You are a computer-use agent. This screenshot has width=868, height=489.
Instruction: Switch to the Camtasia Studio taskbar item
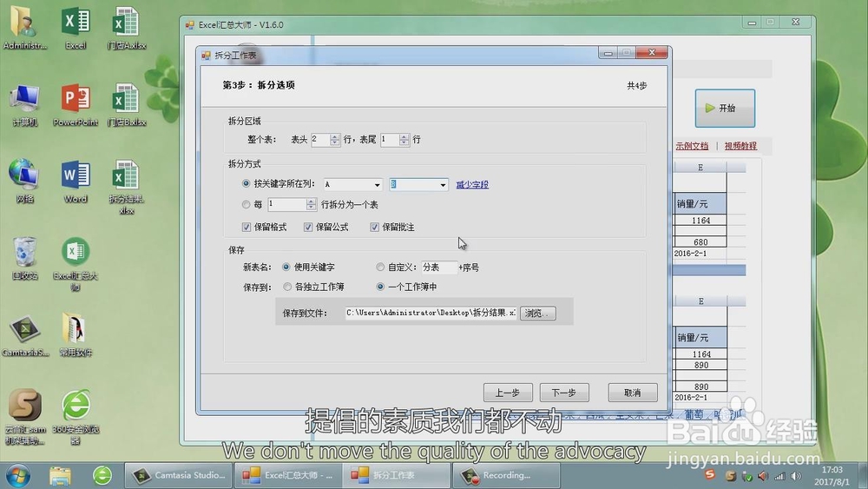click(x=179, y=475)
